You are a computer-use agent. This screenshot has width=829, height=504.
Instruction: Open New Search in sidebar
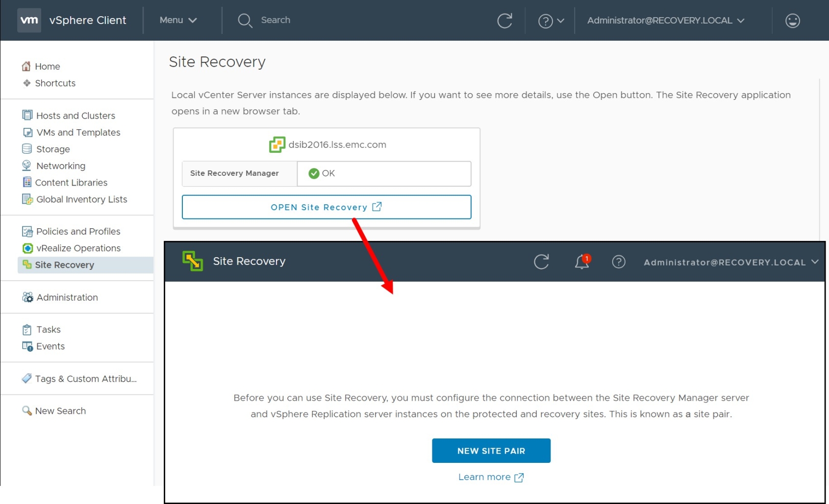(x=60, y=410)
